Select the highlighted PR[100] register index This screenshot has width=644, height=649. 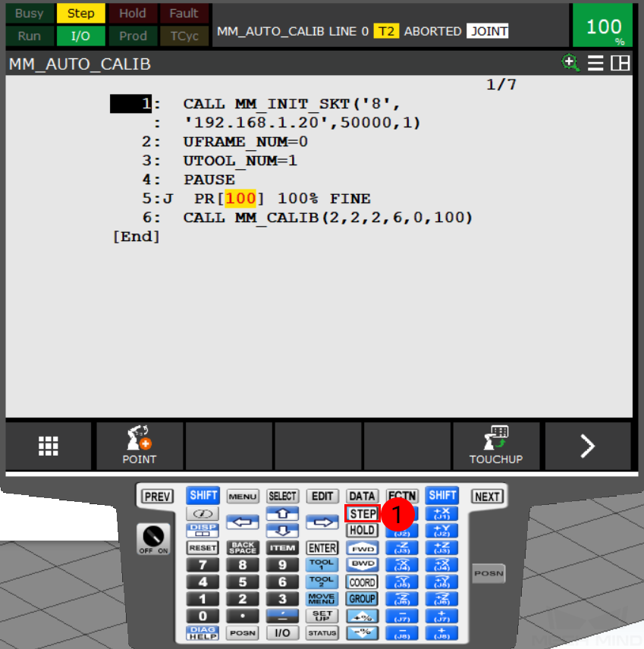pyautogui.click(x=240, y=198)
